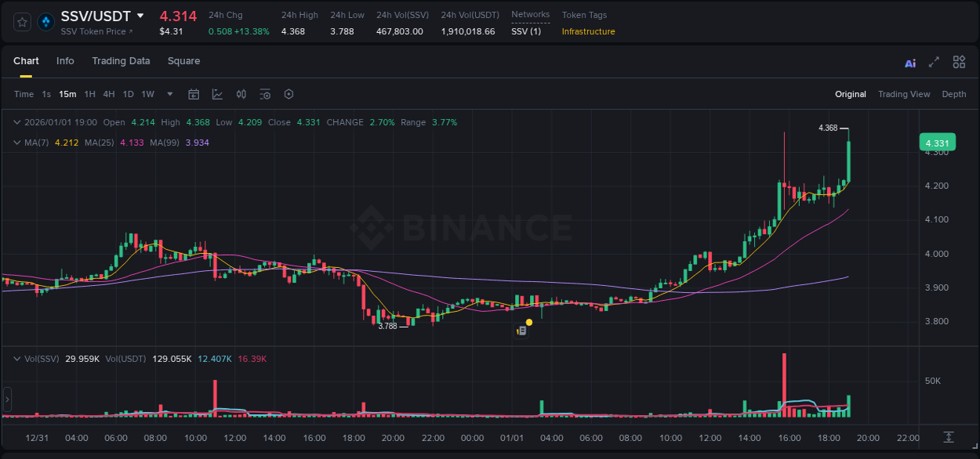Open the Info tab
Viewport: 980px width, 459px height.
pyautogui.click(x=65, y=60)
